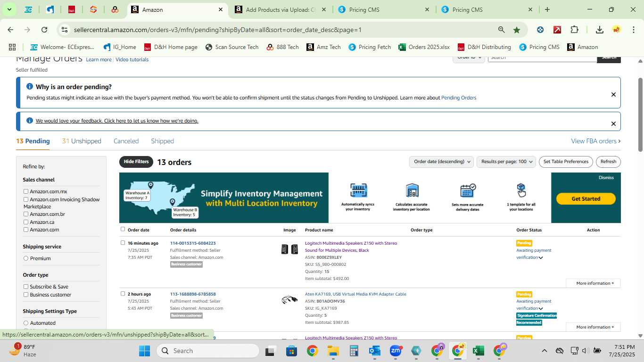Open Microsoft Store taskbar icon
The width and height of the screenshot is (644, 362).
[291, 351]
